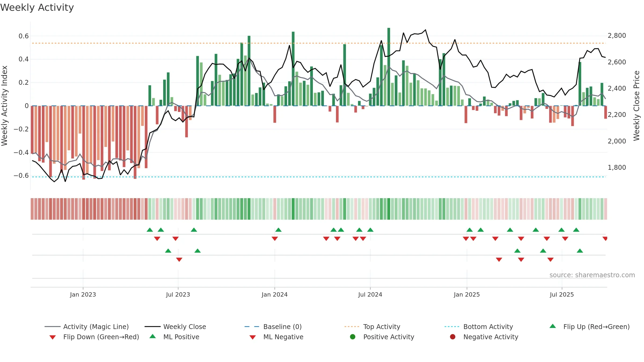
Task: Toggle Weekly Close legend entry
Action: pyautogui.click(x=175, y=327)
